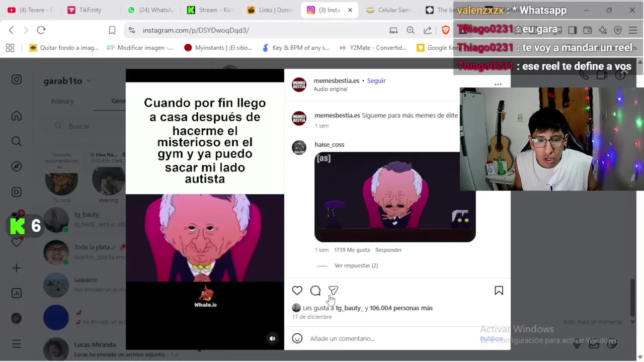The image size is (644, 362).
Task: Open Instagram search in the sidebar
Action: [x=17, y=141]
